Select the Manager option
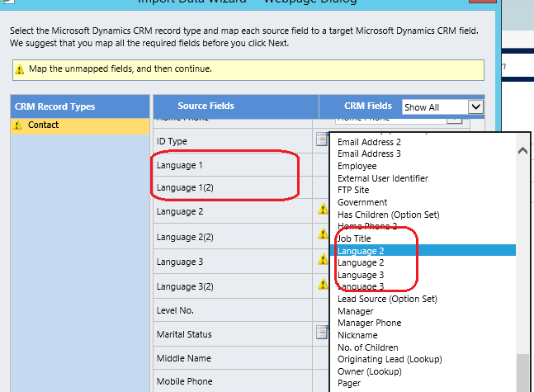The height and width of the screenshot is (392, 534). (x=355, y=311)
